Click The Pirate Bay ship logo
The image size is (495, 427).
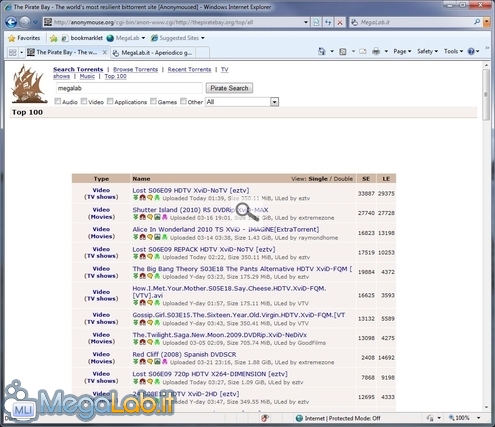[29, 84]
